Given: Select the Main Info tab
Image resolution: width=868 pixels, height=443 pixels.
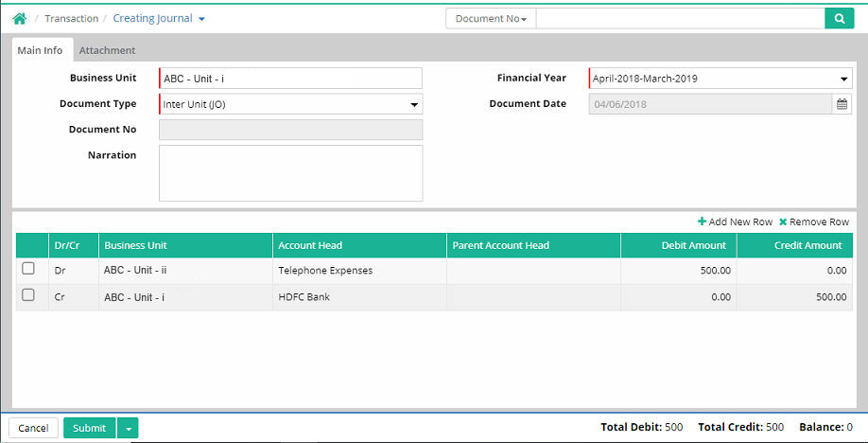Looking at the screenshot, I should 41,50.
